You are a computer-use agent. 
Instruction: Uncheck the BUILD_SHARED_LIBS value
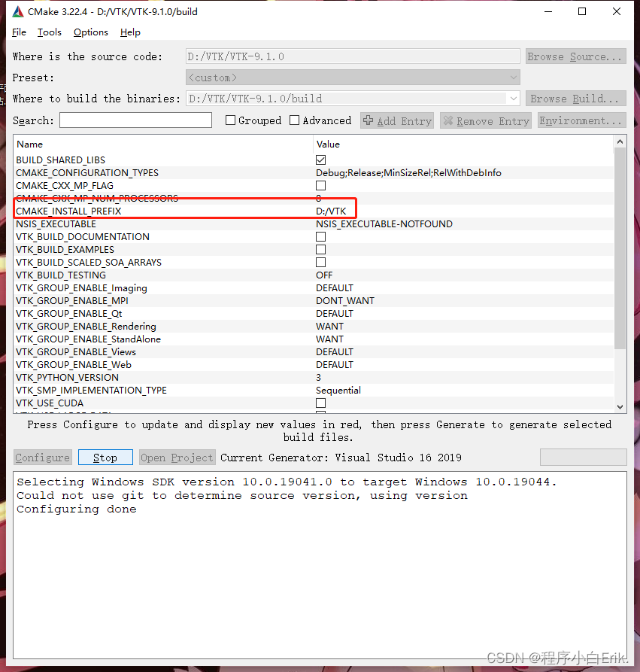pos(320,160)
